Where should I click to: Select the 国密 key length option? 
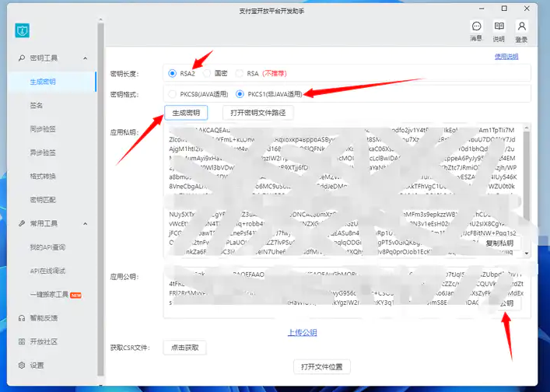(x=207, y=73)
